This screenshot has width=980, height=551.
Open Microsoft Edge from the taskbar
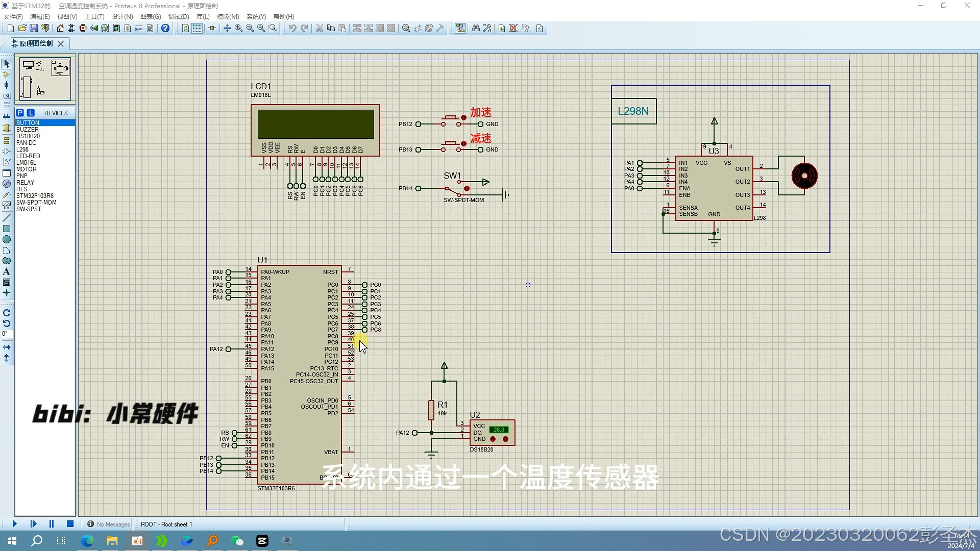coord(87,541)
